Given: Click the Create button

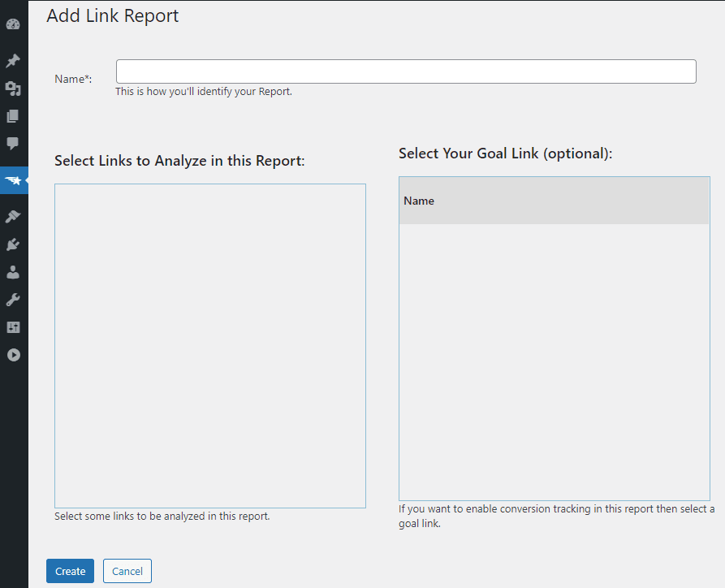Looking at the screenshot, I should 71,571.
